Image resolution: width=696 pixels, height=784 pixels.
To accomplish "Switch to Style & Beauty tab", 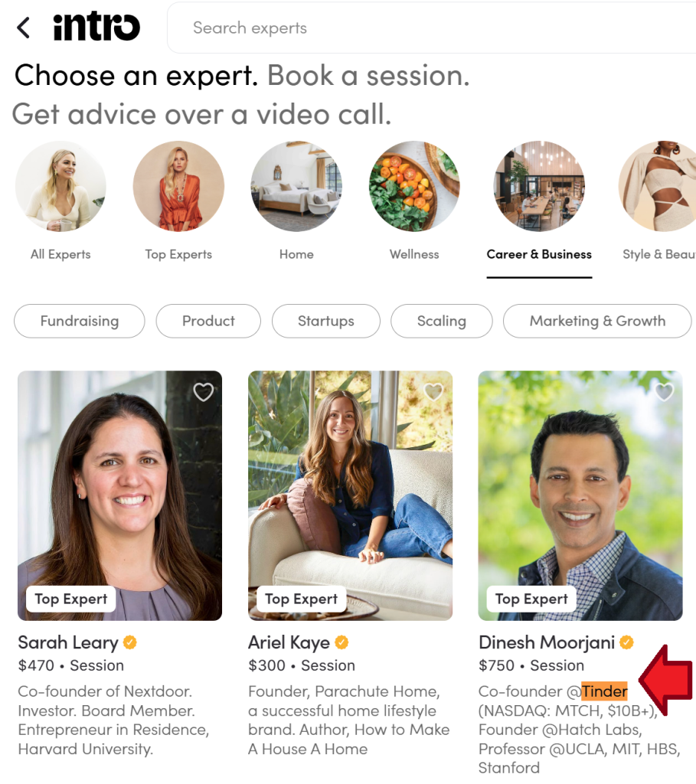I will coord(659,254).
